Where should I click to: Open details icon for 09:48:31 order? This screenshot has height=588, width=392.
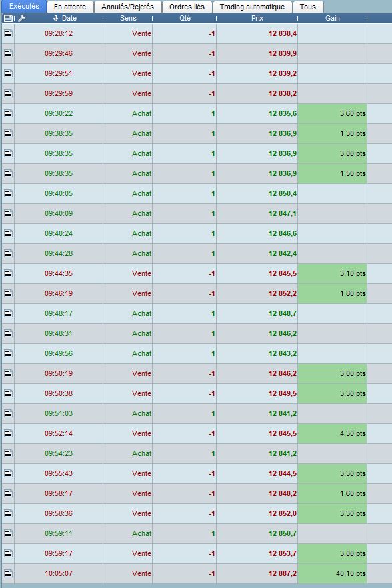point(8,333)
